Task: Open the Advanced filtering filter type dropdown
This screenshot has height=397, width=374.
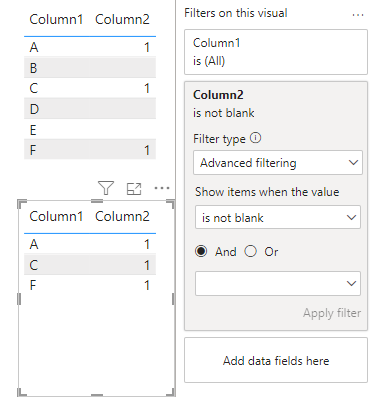Action: (x=278, y=163)
